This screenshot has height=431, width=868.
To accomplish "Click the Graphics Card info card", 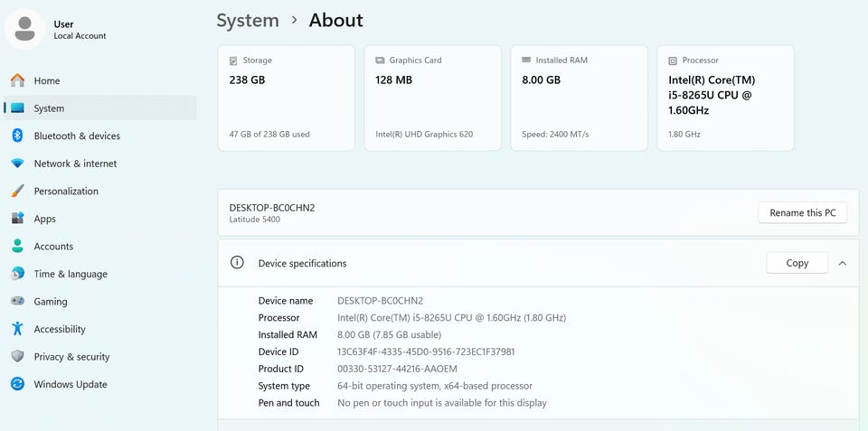I will coord(432,98).
